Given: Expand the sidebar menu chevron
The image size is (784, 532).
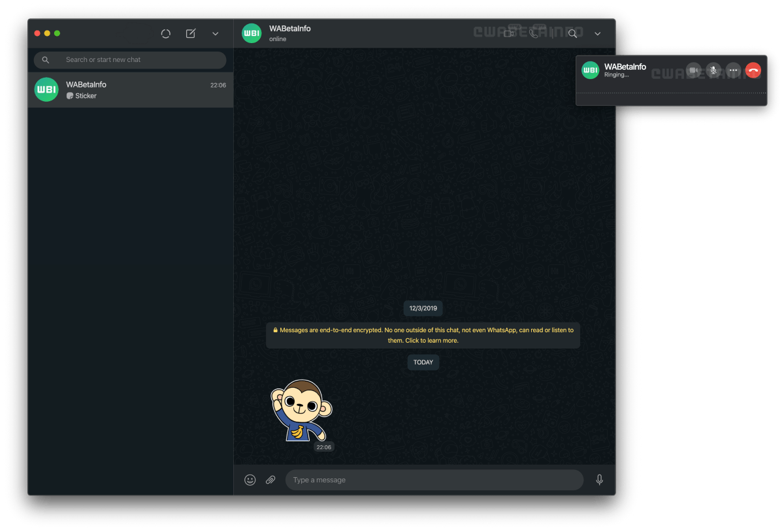Looking at the screenshot, I should click(x=216, y=34).
